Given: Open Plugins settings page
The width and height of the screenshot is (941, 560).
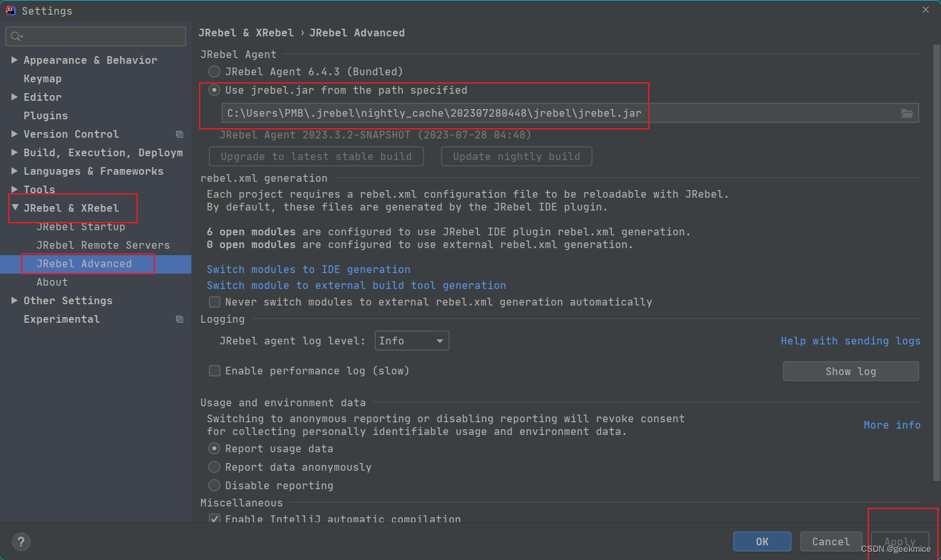Looking at the screenshot, I should pos(45,115).
